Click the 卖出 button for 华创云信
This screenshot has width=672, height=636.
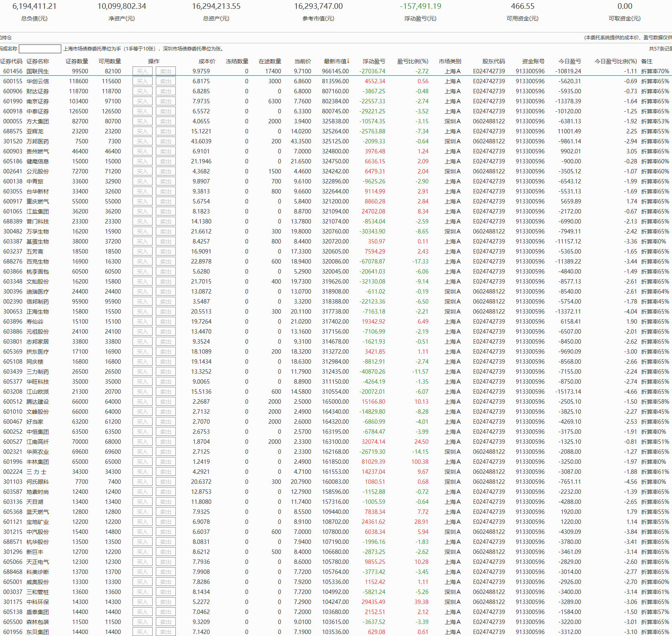[x=165, y=81]
